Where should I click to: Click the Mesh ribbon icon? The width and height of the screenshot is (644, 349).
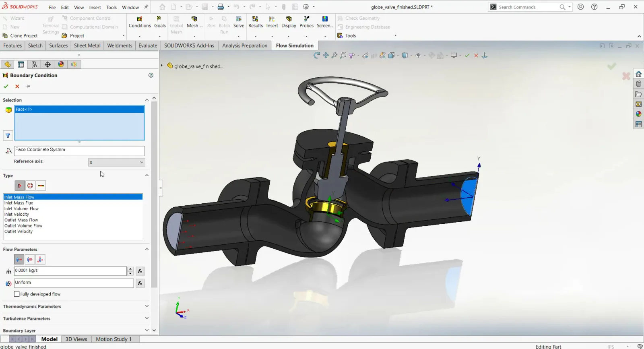(194, 22)
